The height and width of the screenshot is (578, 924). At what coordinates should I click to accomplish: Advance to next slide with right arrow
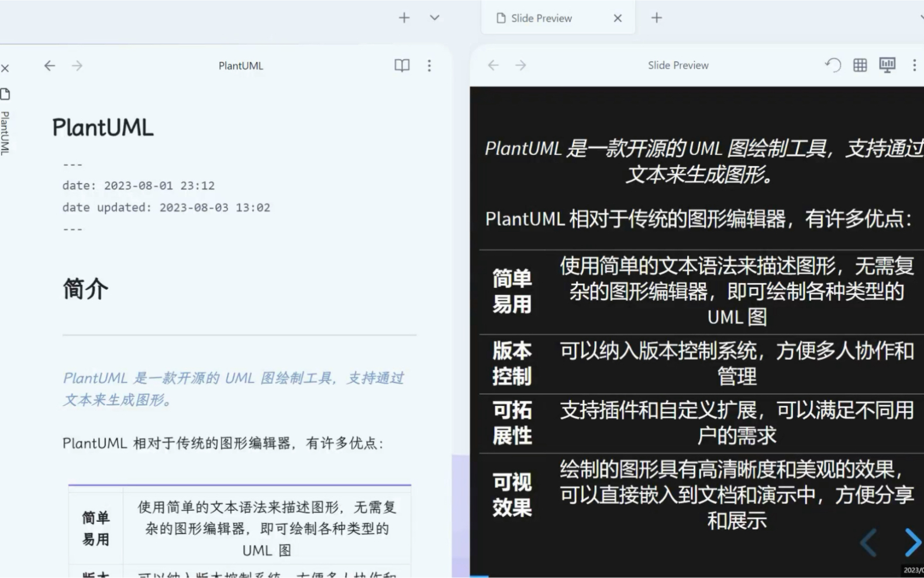click(912, 542)
